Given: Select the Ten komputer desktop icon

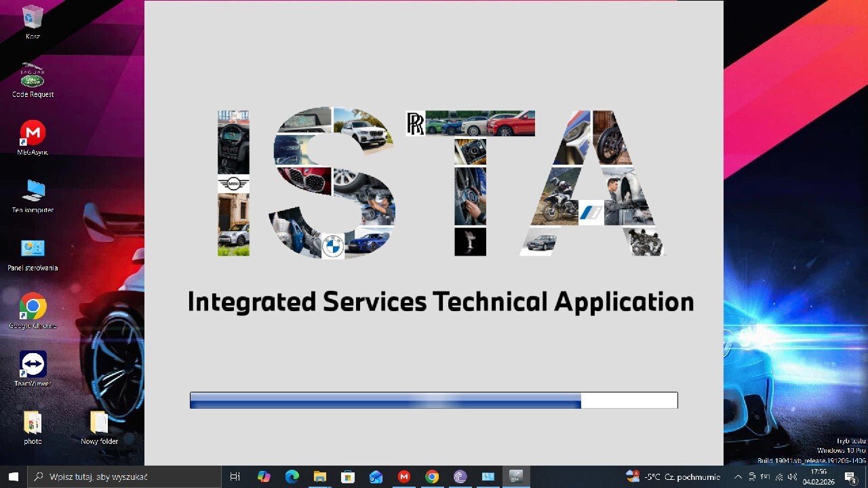Looking at the screenshot, I should tap(33, 191).
